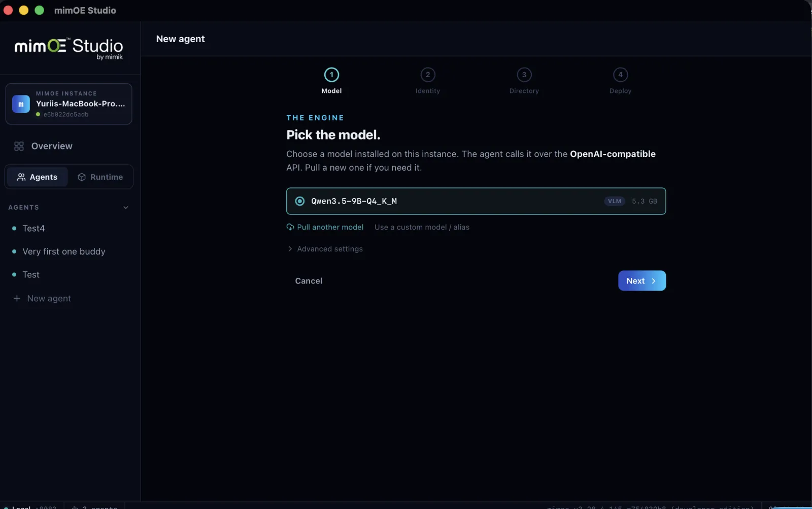
Task: Open the MIMOE INSTANCE selector card
Action: (x=69, y=104)
